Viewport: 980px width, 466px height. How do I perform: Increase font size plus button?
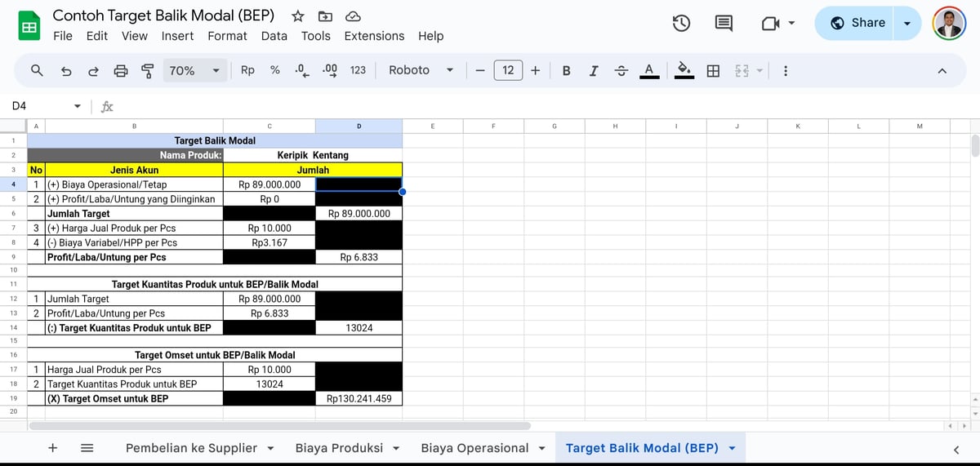click(535, 70)
